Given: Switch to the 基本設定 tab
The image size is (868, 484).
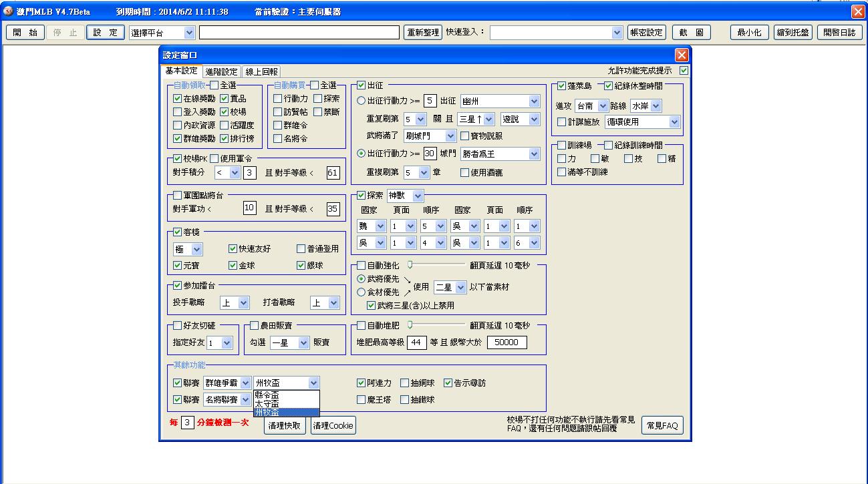Looking at the screenshot, I should pyautogui.click(x=181, y=71).
